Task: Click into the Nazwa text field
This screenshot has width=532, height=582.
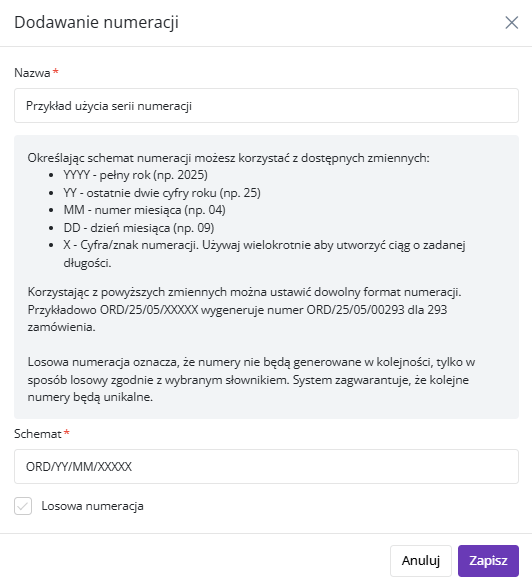Action: tap(266, 106)
